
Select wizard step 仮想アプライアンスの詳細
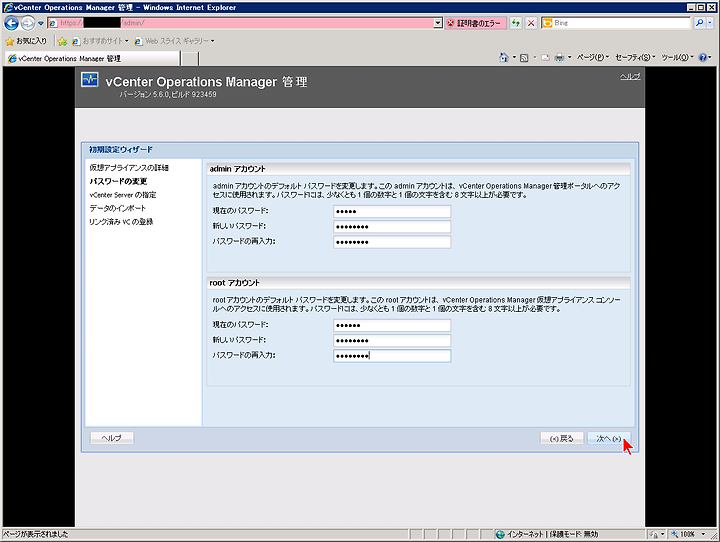click(129, 168)
